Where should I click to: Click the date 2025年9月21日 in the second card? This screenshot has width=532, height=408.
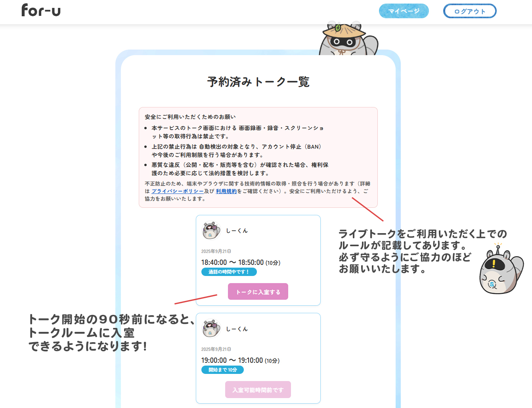pyautogui.click(x=215, y=349)
